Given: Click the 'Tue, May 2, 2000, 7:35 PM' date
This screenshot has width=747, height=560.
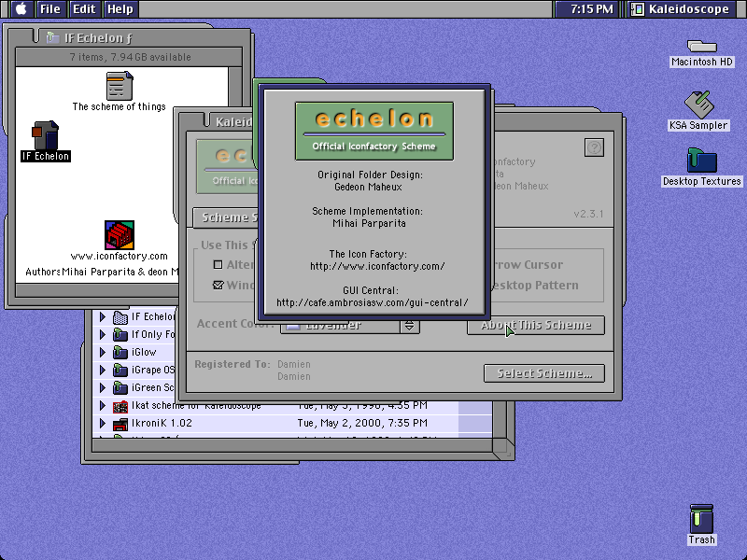Looking at the screenshot, I should 362,423.
